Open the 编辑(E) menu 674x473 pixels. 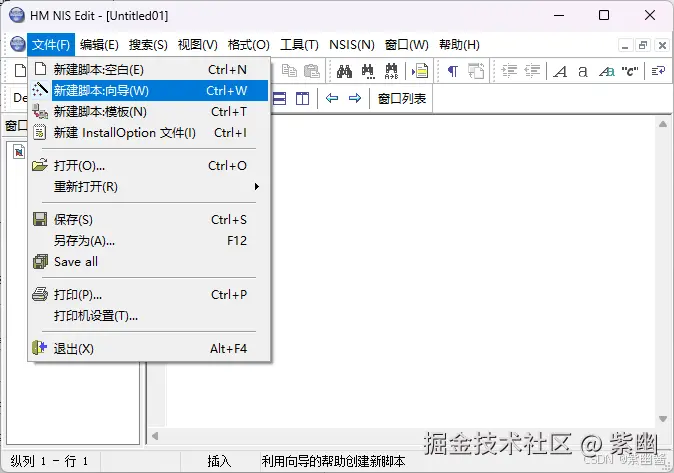click(x=99, y=45)
